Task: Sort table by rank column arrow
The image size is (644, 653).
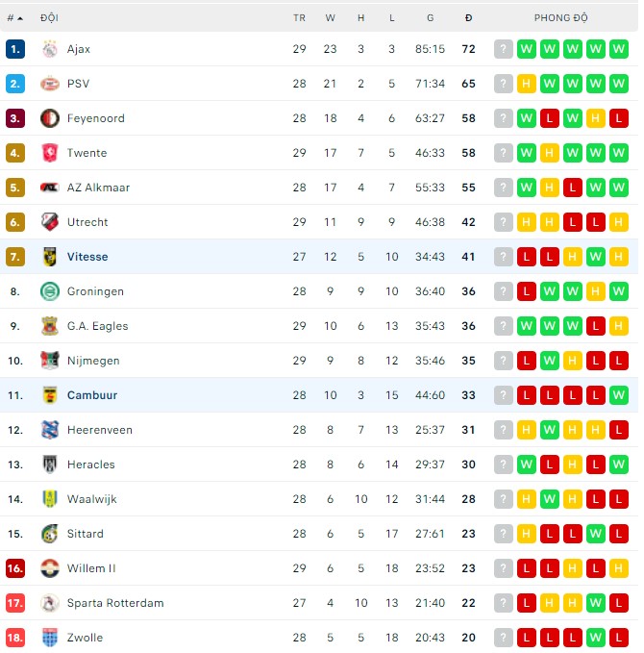Action: point(19,18)
